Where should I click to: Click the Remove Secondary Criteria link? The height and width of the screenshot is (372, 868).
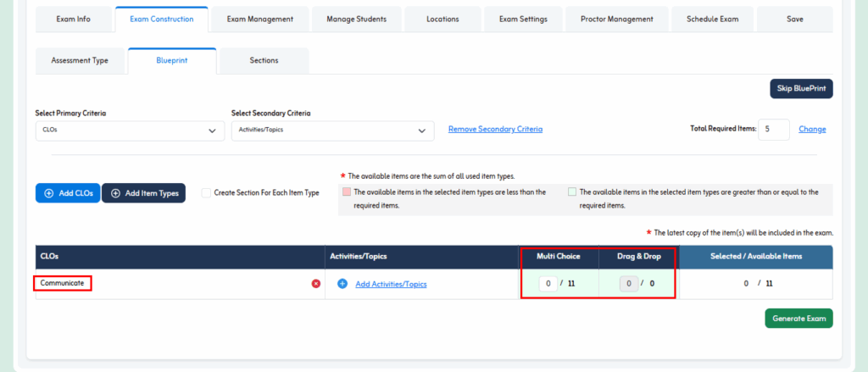[x=495, y=129]
